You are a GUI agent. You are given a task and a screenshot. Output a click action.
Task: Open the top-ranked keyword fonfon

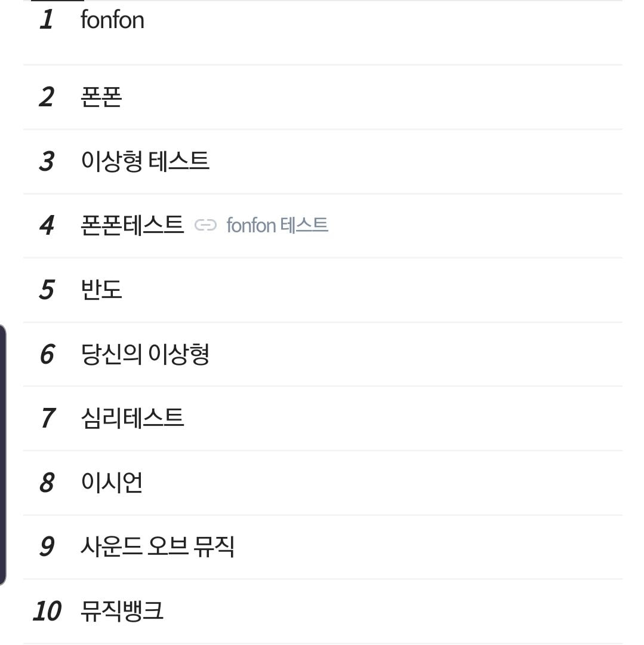112,20
